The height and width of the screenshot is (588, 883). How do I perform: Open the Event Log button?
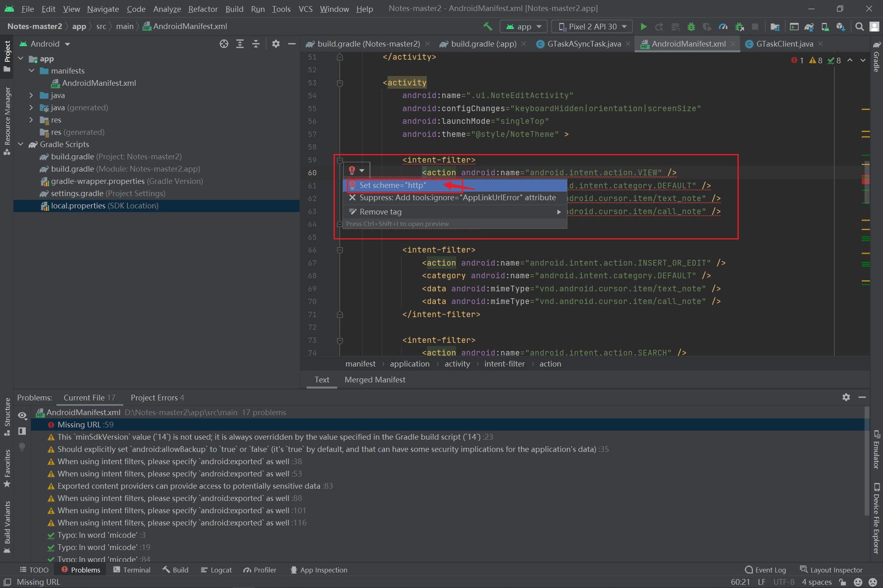tap(766, 570)
